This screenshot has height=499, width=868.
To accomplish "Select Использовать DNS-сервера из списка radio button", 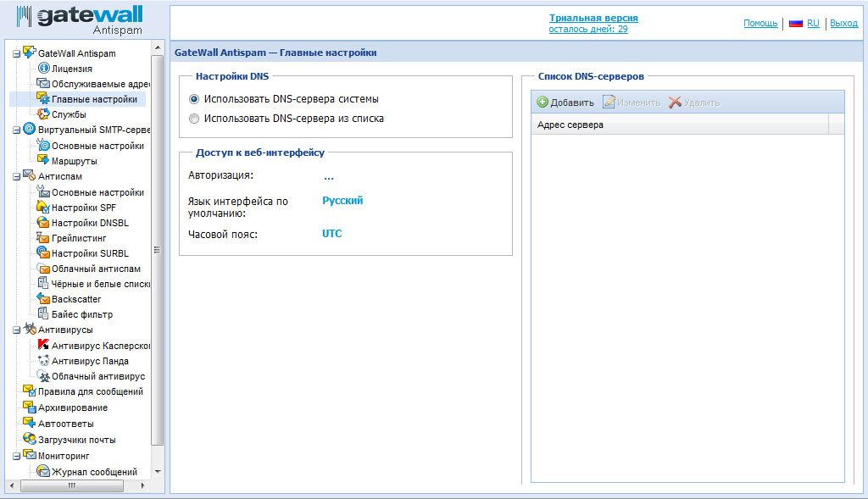I will [x=194, y=119].
